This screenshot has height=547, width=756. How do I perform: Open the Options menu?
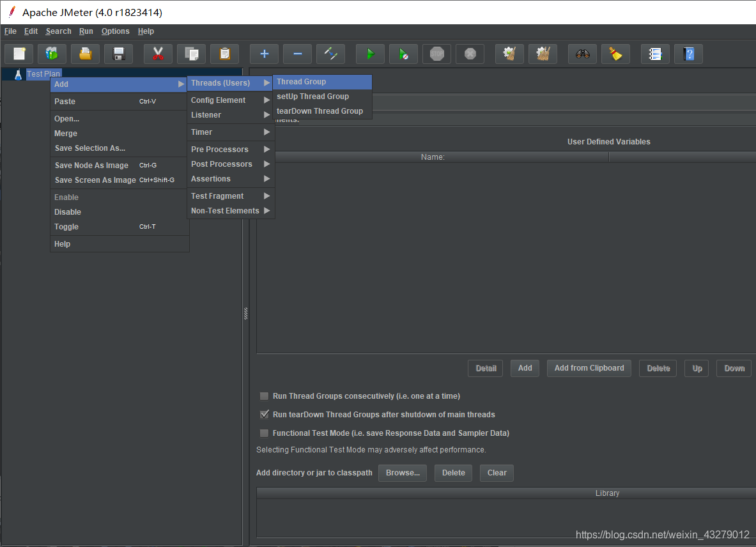[115, 31]
